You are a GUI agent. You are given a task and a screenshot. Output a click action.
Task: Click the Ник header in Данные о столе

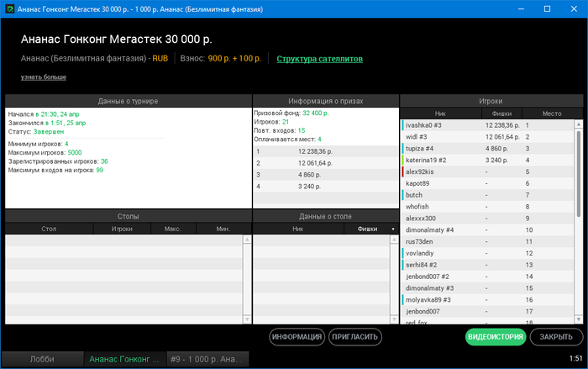pyautogui.click(x=298, y=229)
